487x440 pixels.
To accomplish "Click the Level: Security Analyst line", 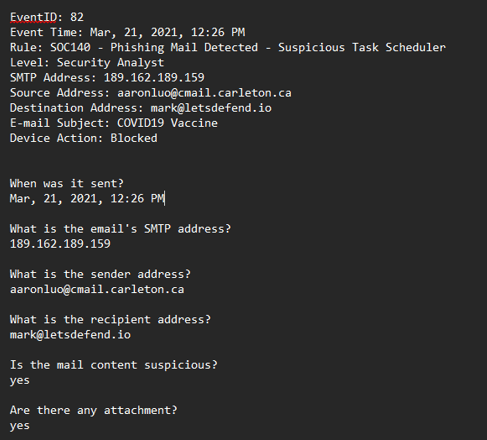I will click(87, 63).
